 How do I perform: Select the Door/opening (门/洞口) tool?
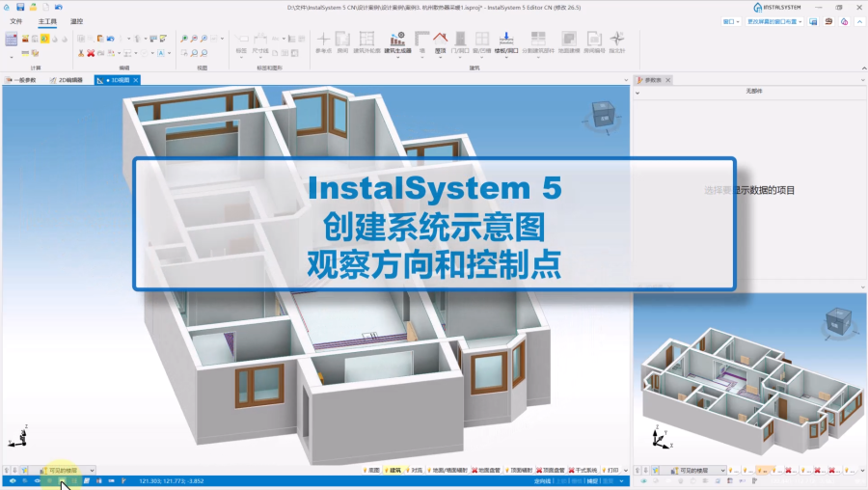point(460,42)
